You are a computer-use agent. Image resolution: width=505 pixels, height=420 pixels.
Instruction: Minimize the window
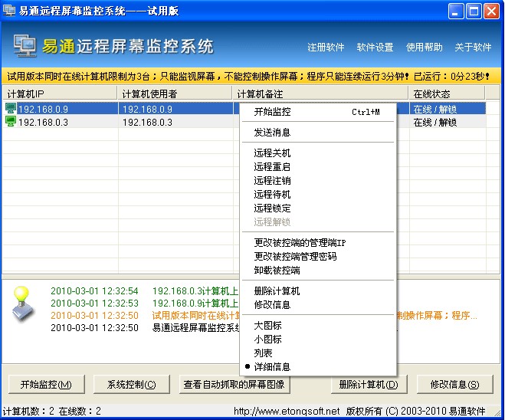pyautogui.click(x=456, y=11)
